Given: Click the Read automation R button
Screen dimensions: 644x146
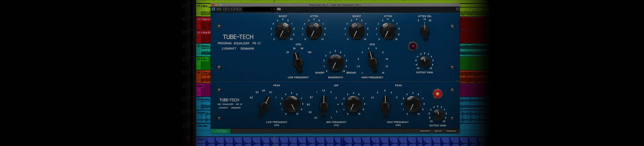Looking at the screenshot, I should coord(224,9).
